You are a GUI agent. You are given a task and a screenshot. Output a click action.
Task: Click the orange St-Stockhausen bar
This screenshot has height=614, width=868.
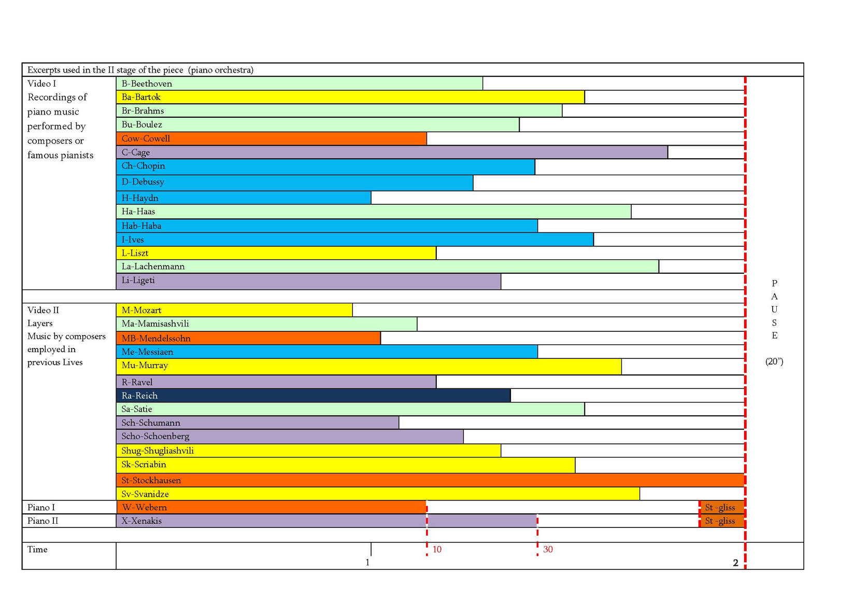point(430,480)
